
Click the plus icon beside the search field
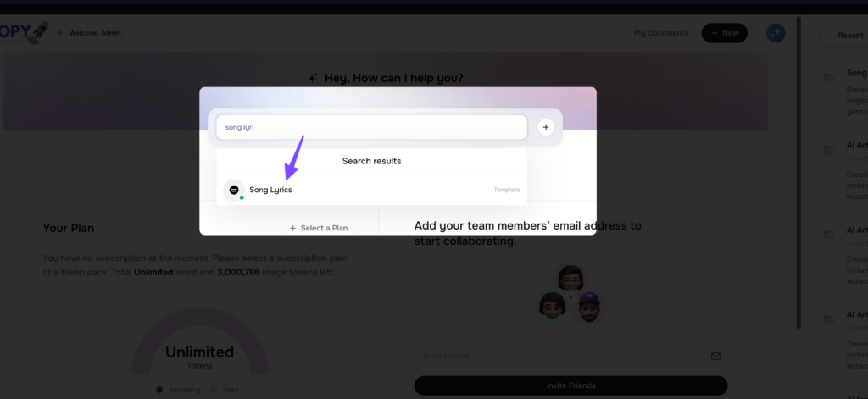[x=545, y=127]
